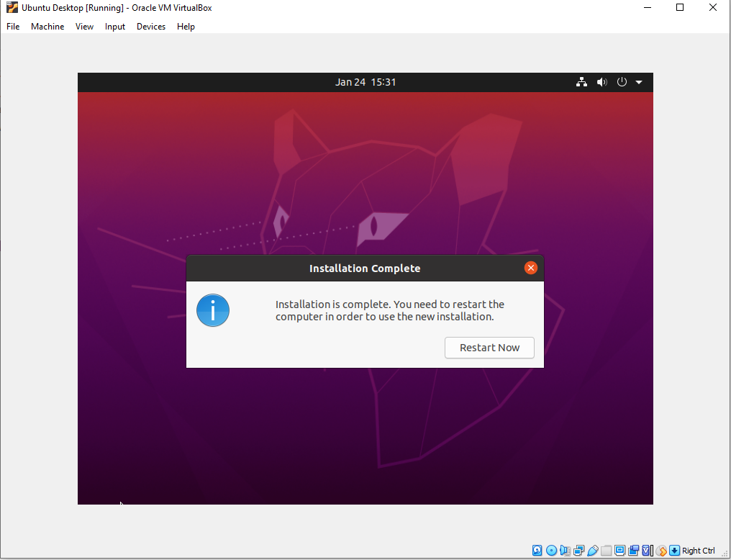The image size is (731, 560).
Task: Click the Right Ctrl host key label
Action: [699, 551]
